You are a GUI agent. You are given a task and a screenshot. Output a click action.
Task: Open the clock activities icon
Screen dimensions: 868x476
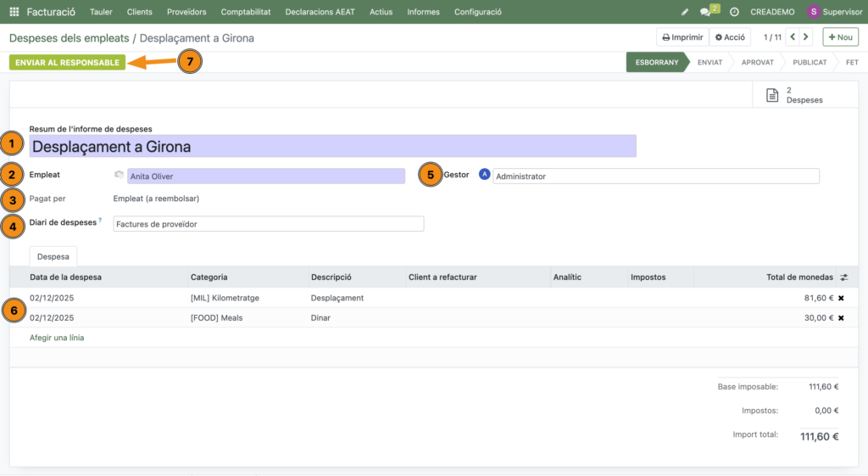tap(734, 12)
